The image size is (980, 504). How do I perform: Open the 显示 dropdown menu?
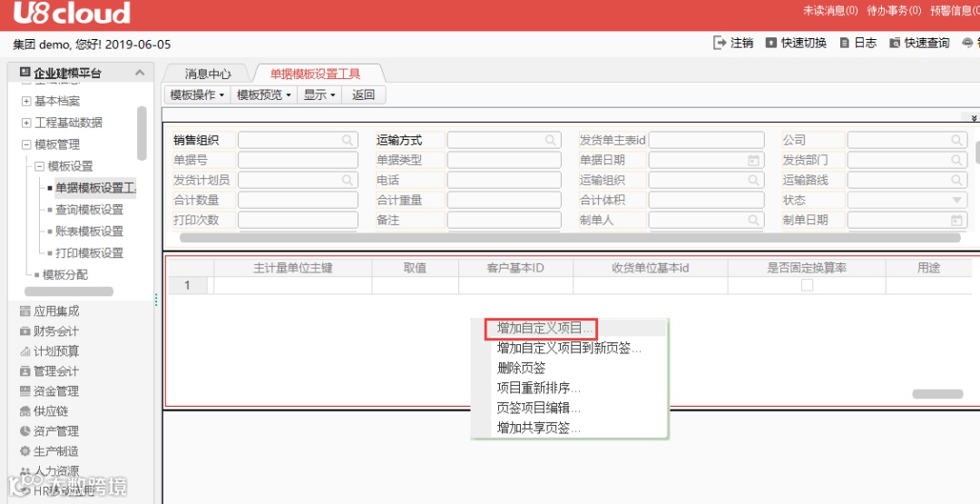tap(319, 95)
